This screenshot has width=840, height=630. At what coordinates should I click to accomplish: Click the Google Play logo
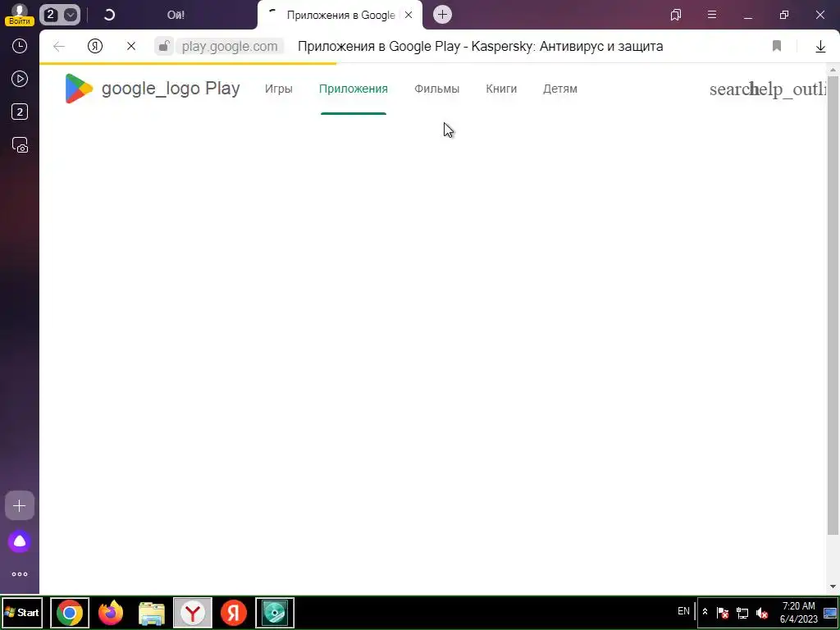pyautogui.click(x=152, y=89)
